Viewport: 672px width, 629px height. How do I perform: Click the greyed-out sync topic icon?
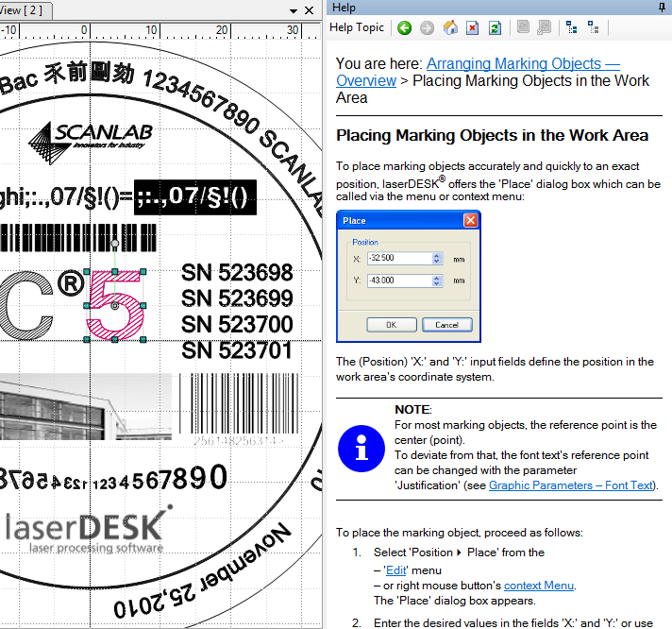tap(523, 27)
